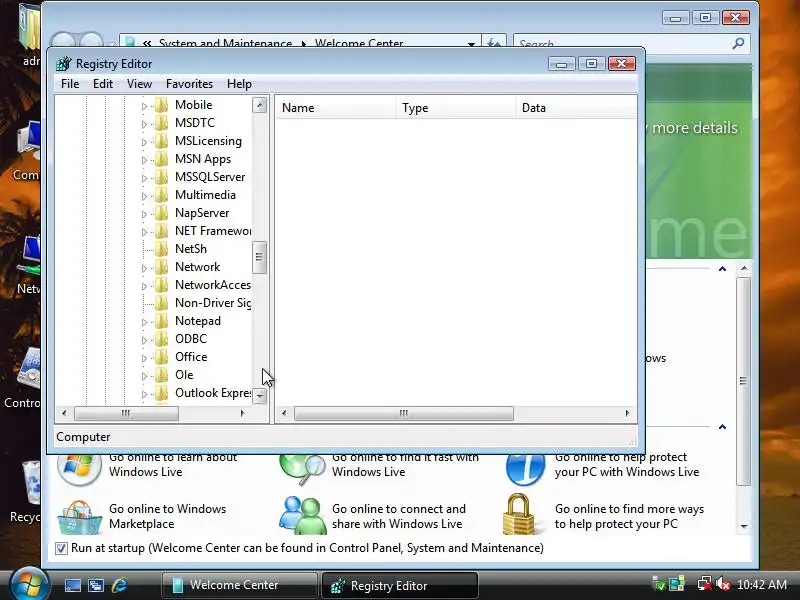Open Go online to Windows Marketplace link
Screen dimensions: 800x600
167,516
